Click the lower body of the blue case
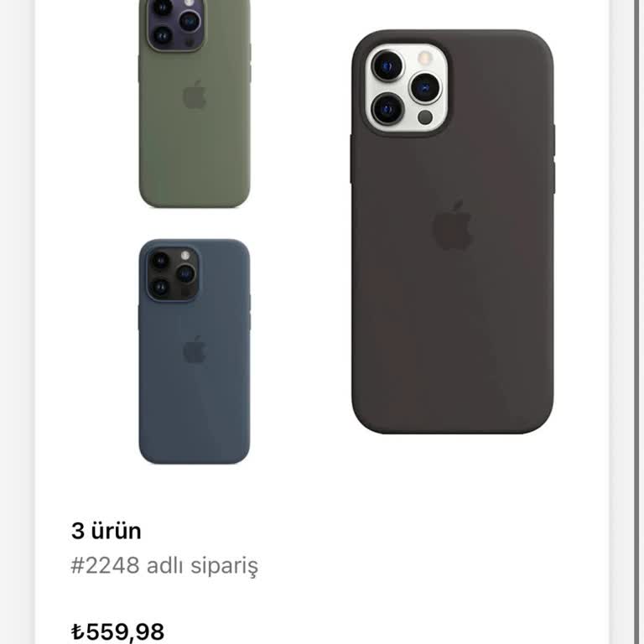Viewport: 644px width, 644px height. [x=194, y=419]
